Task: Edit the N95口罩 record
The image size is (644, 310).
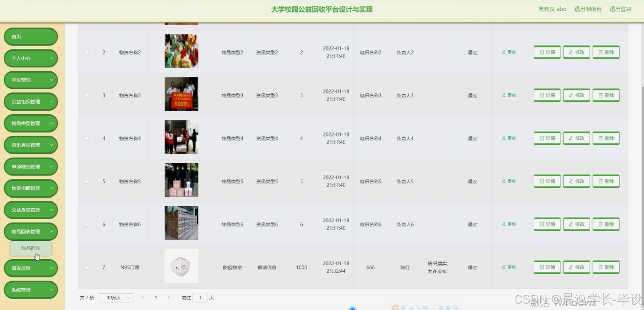Action: pos(577,267)
